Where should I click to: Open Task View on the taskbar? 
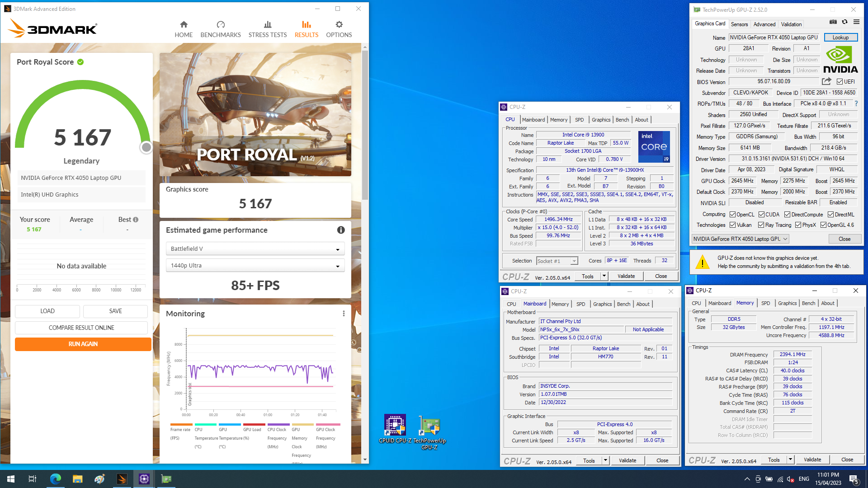(x=33, y=479)
